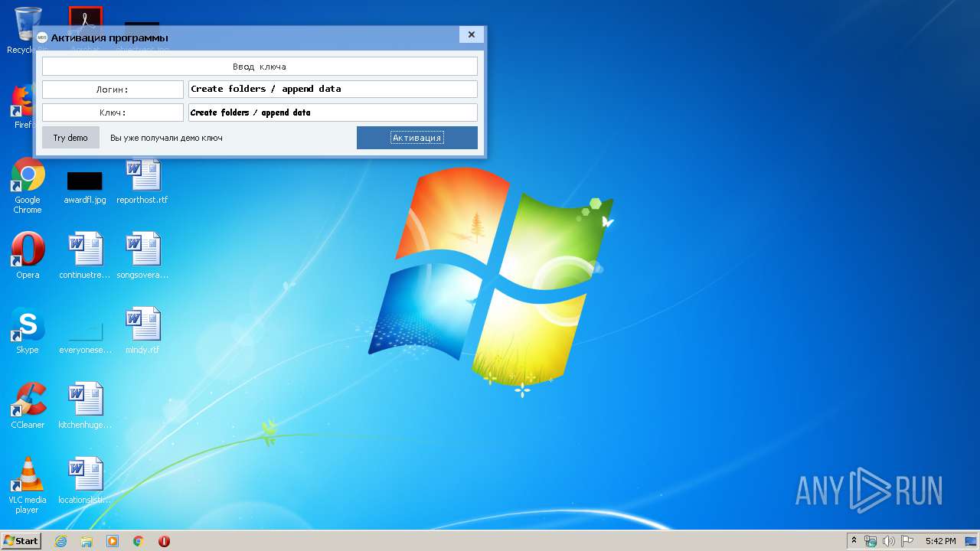The height and width of the screenshot is (551, 980).
Task: Open the Google Chrome desktop shortcut
Action: [28, 186]
